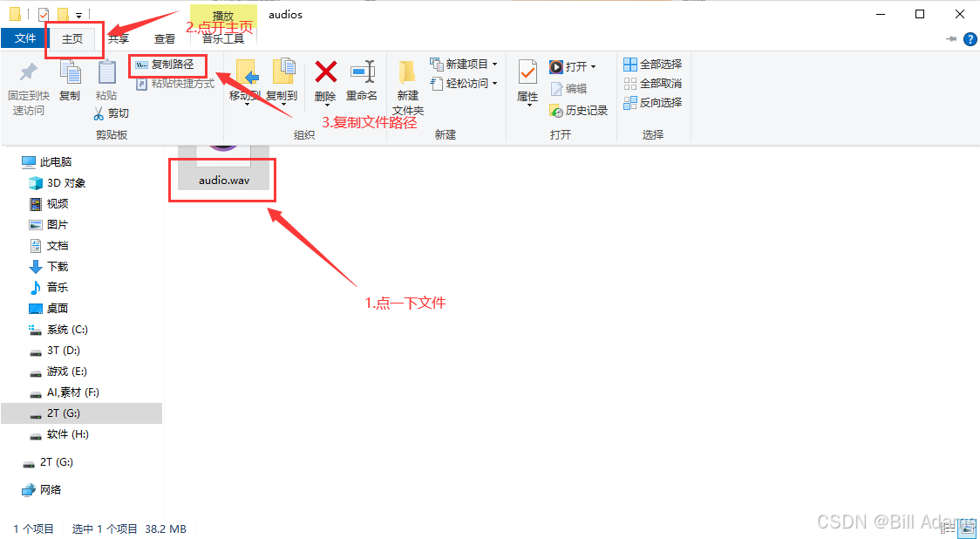Toggle large icons view in status bar
980x539 pixels.
[968, 529]
